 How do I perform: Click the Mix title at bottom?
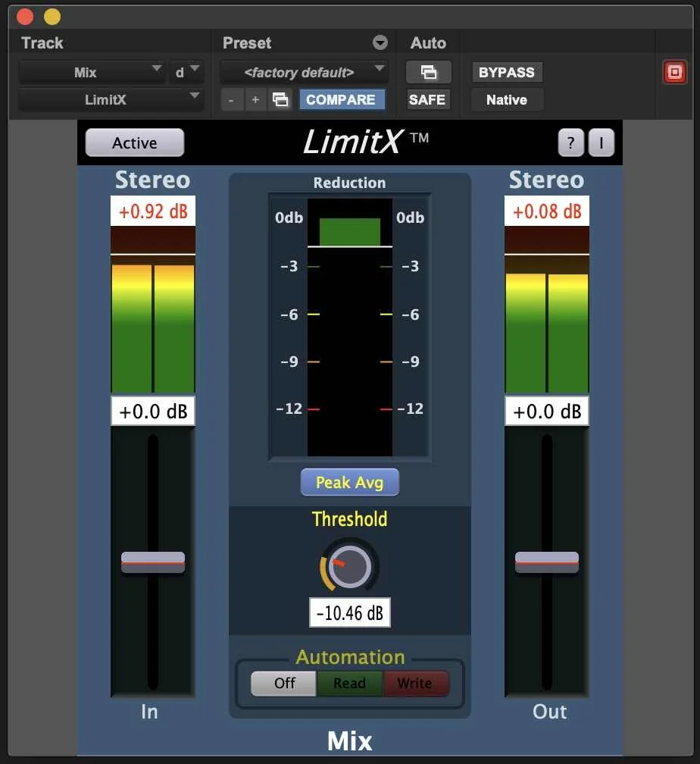pyautogui.click(x=350, y=741)
